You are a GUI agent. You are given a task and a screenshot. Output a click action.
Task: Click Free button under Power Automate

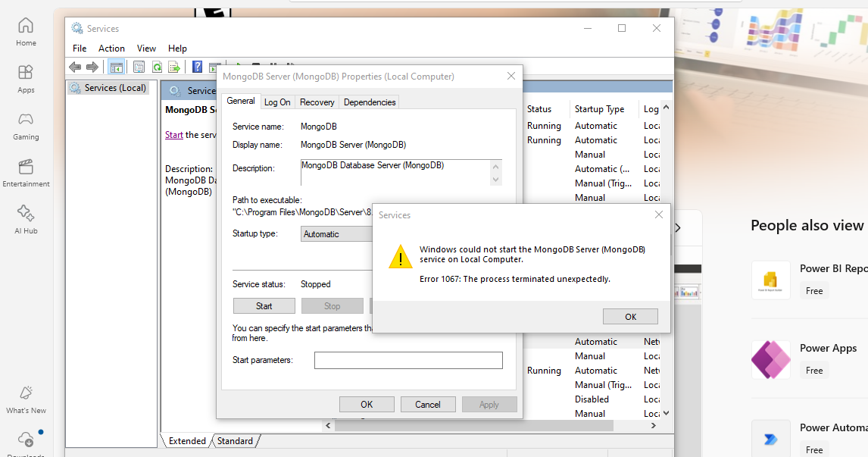pyautogui.click(x=814, y=449)
